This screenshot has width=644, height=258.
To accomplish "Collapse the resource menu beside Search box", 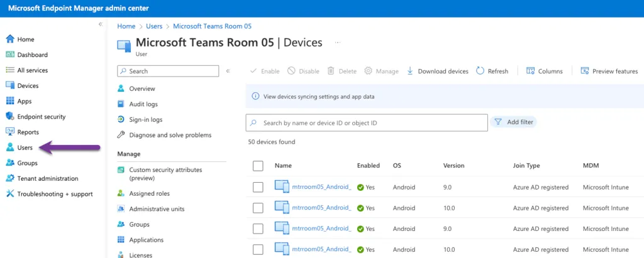I will 228,72.
